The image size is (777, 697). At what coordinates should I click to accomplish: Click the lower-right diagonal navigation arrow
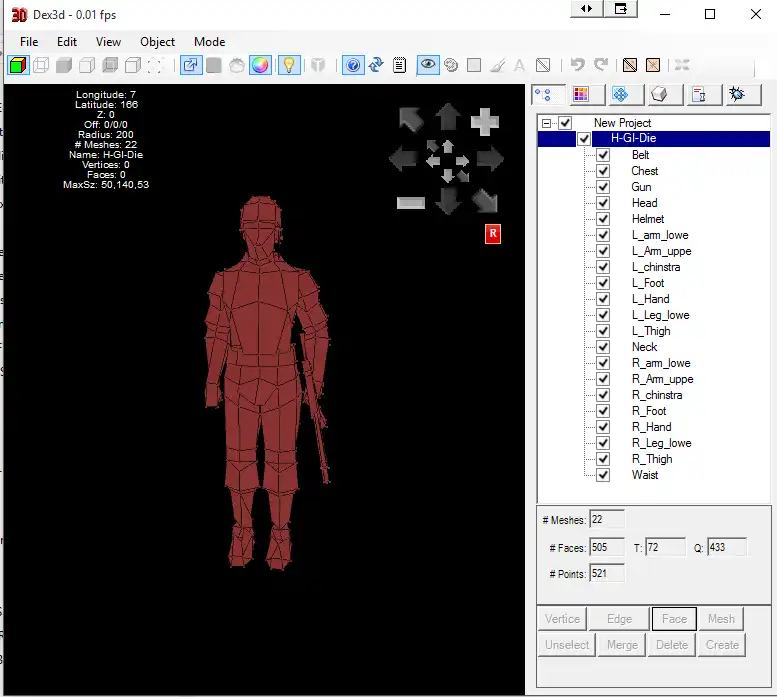pyautogui.click(x=485, y=201)
